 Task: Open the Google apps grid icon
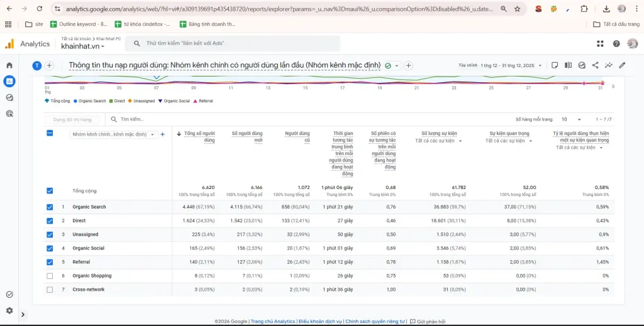click(600, 44)
